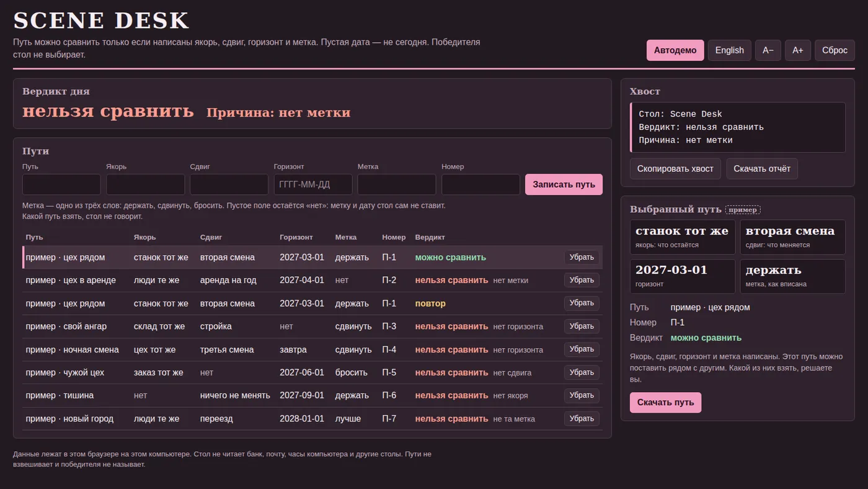Select row 'пример · цех в аренде'
Viewport: 868px width, 489px height.
click(312, 280)
